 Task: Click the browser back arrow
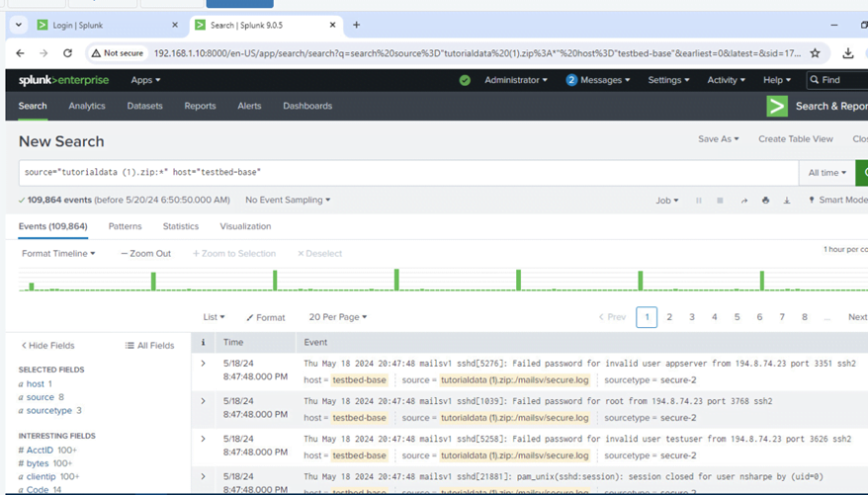click(x=20, y=53)
